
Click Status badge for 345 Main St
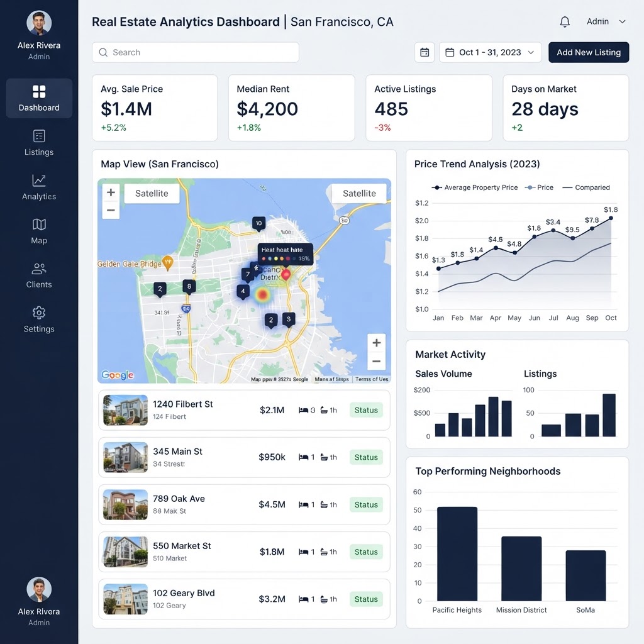click(366, 457)
